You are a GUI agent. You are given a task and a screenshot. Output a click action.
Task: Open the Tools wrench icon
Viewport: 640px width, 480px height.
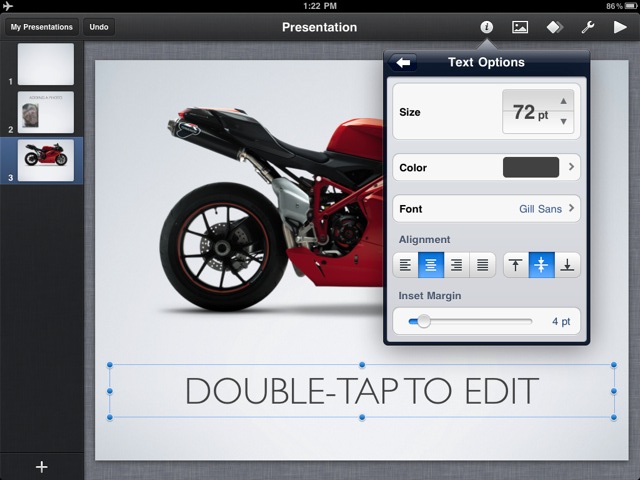[x=588, y=27]
